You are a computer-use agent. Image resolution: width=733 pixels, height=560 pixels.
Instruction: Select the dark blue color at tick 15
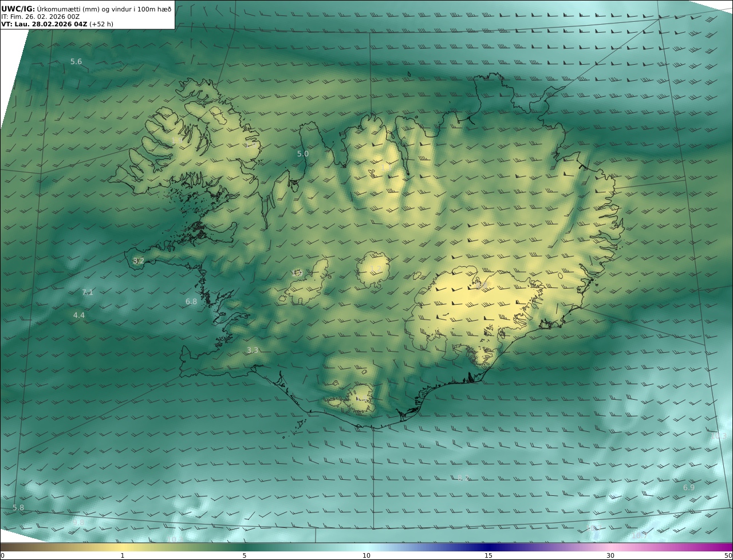[488, 547]
